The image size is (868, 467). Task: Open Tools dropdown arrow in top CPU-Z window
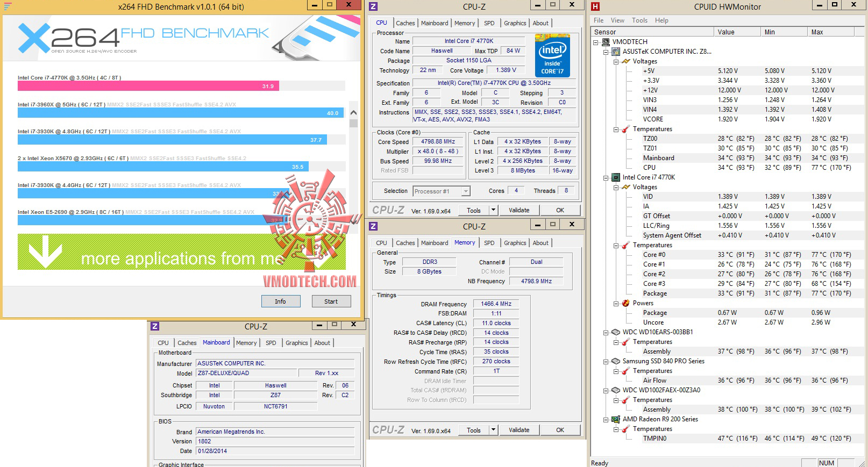(493, 210)
